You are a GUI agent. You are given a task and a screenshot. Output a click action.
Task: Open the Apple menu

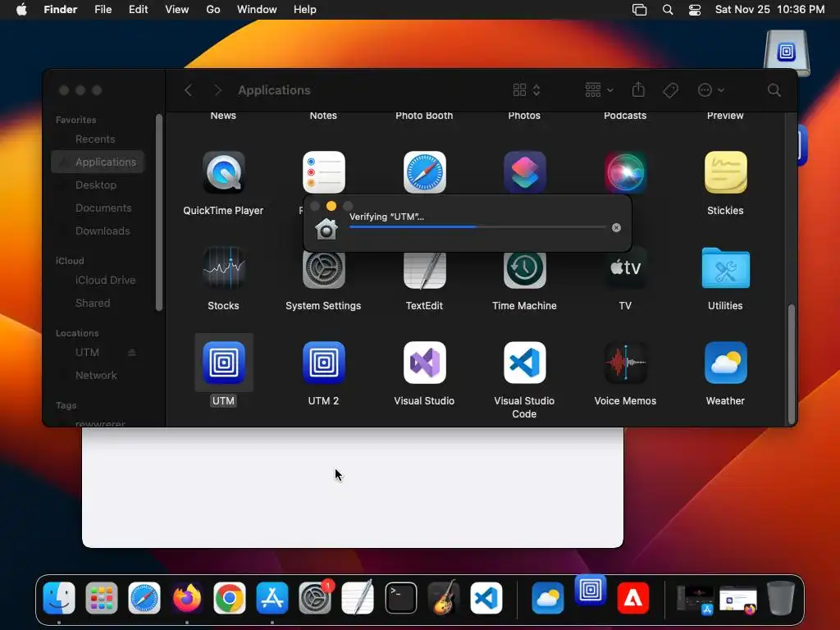click(21, 10)
